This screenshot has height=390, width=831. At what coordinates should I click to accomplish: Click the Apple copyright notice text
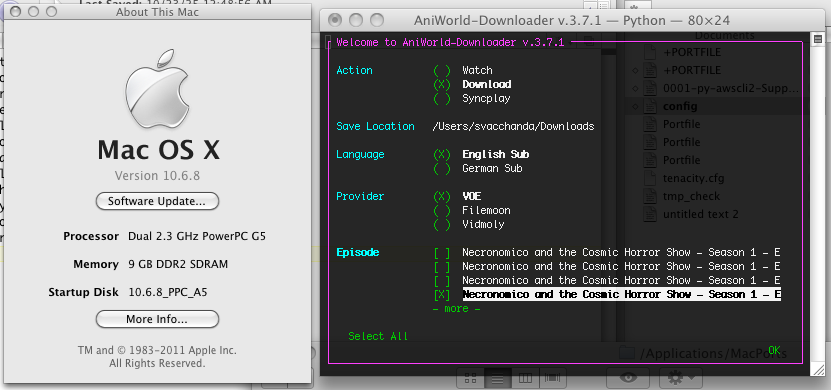point(157,357)
